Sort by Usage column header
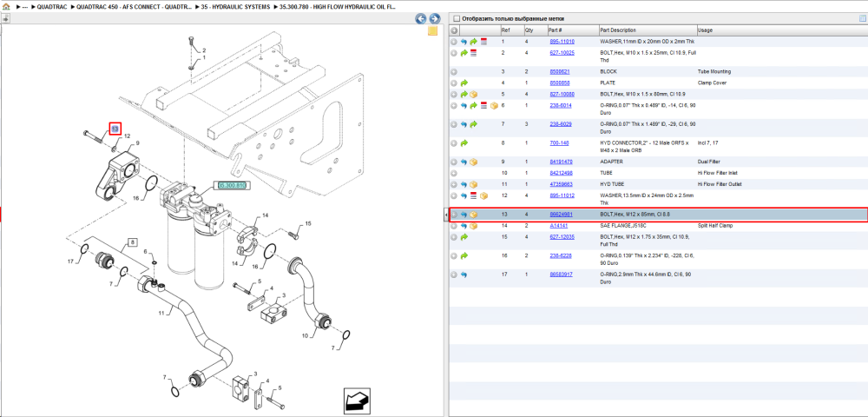 [x=782, y=30]
